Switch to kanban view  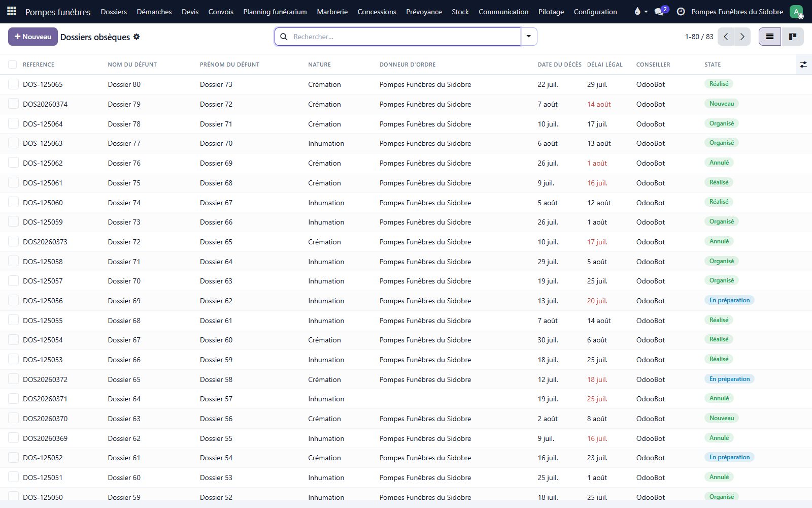point(792,37)
